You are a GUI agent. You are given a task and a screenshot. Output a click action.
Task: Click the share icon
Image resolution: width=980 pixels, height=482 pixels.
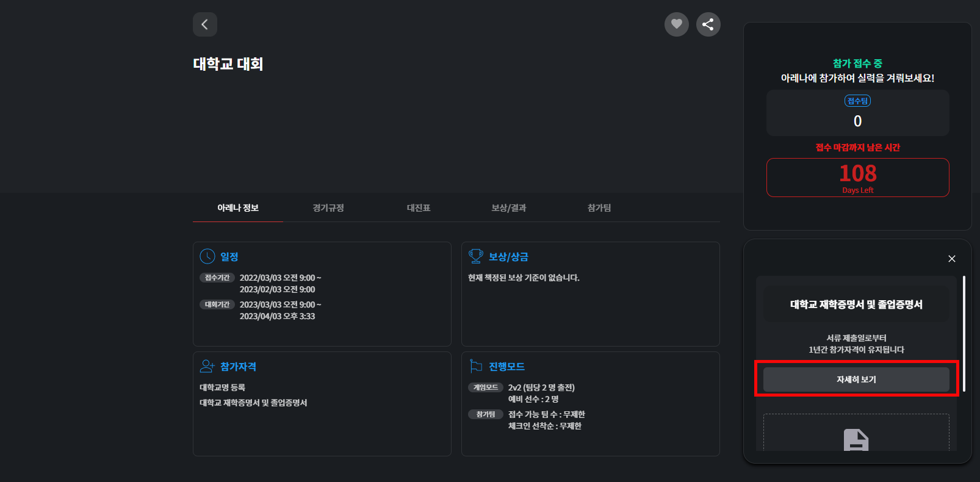pyautogui.click(x=708, y=24)
